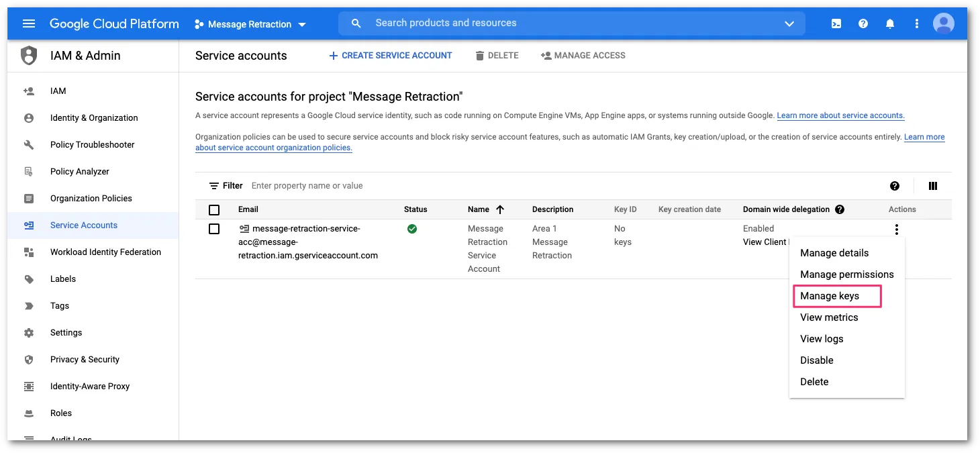The width and height of the screenshot is (980, 453).
Task: Open the column display options icon
Action: pyautogui.click(x=932, y=185)
